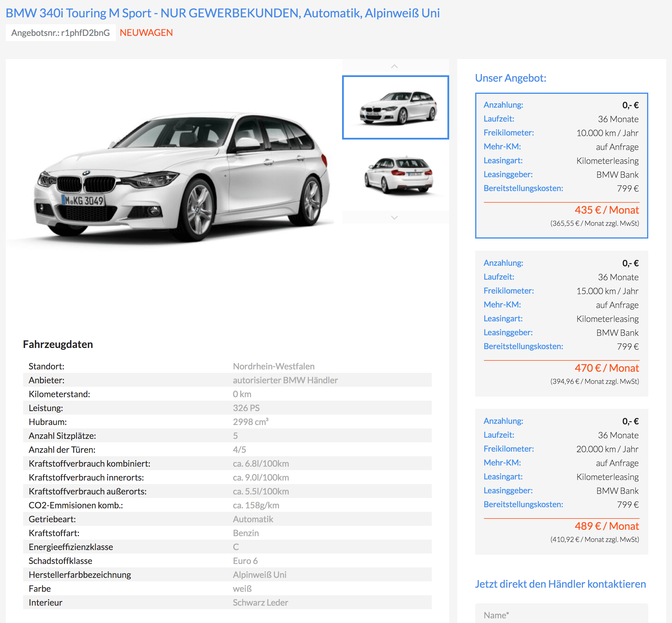672x623 pixels.
Task: Click the Anzahl Sitzplätze: label
Action: (x=62, y=436)
